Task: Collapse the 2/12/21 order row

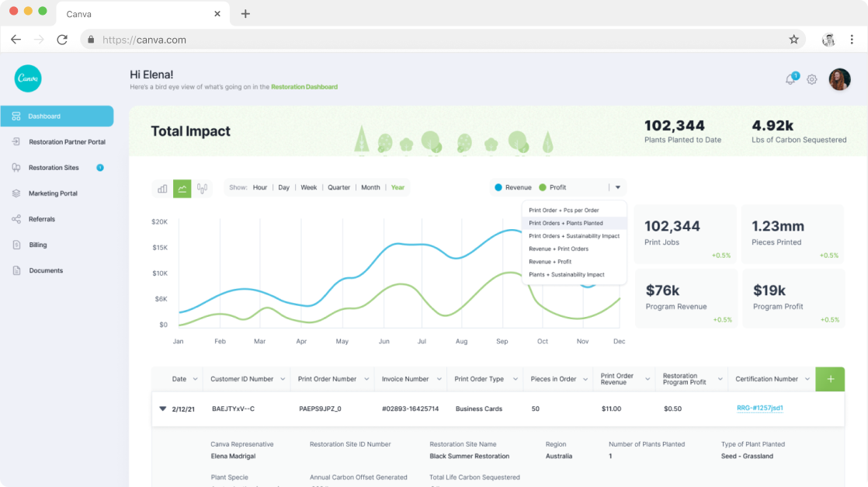Action: pos(163,409)
